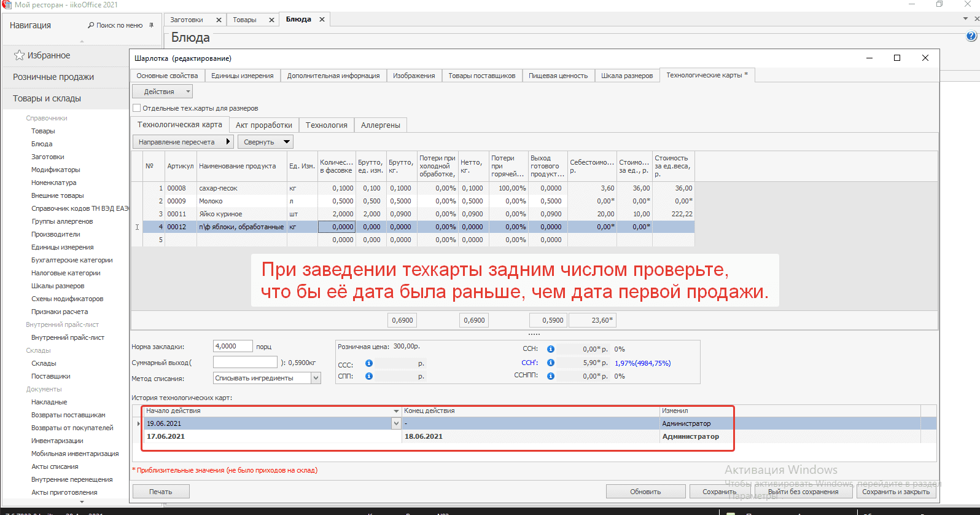Click the star icon next to Избранное
980x515 pixels.
coord(20,55)
